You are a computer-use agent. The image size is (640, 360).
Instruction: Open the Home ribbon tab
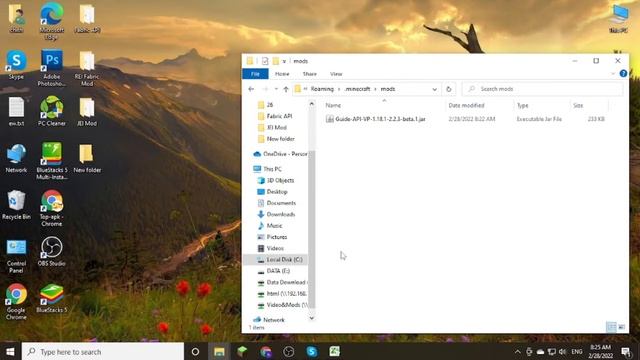pyautogui.click(x=282, y=74)
